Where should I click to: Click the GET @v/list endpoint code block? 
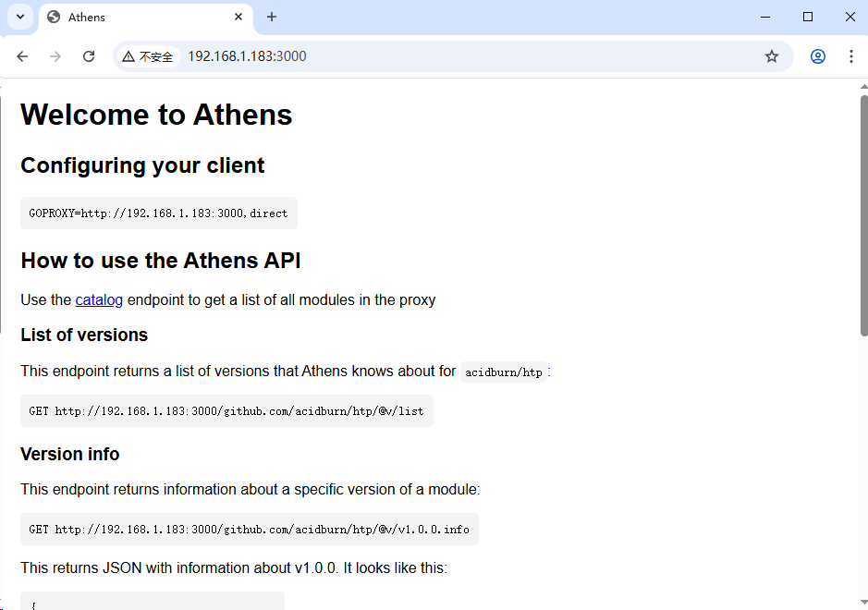pyautogui.click(x=226, y=410)
